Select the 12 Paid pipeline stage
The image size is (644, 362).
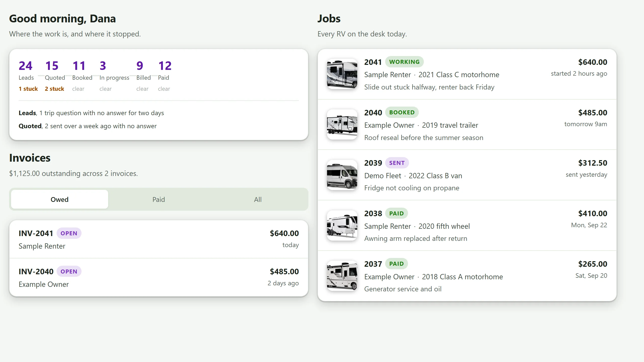pyautogui.click(x=165, y=76)
